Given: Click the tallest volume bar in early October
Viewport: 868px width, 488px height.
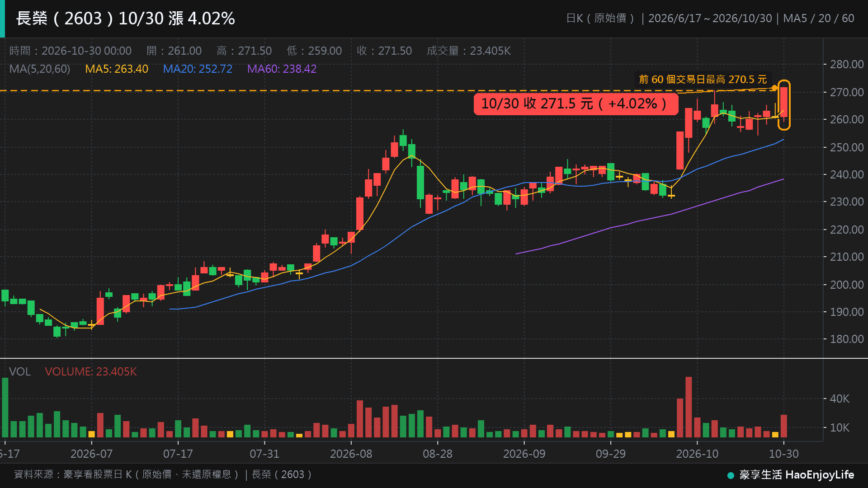Looking at the screenshot, I should [x=689, y=407].
